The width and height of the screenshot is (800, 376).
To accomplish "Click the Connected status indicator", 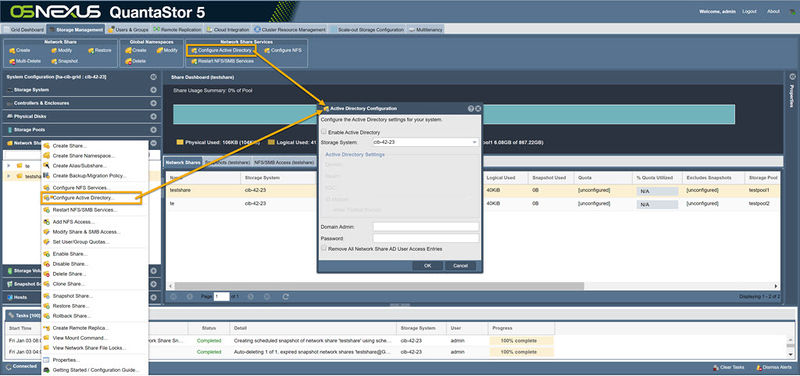I will click(21, 366).
